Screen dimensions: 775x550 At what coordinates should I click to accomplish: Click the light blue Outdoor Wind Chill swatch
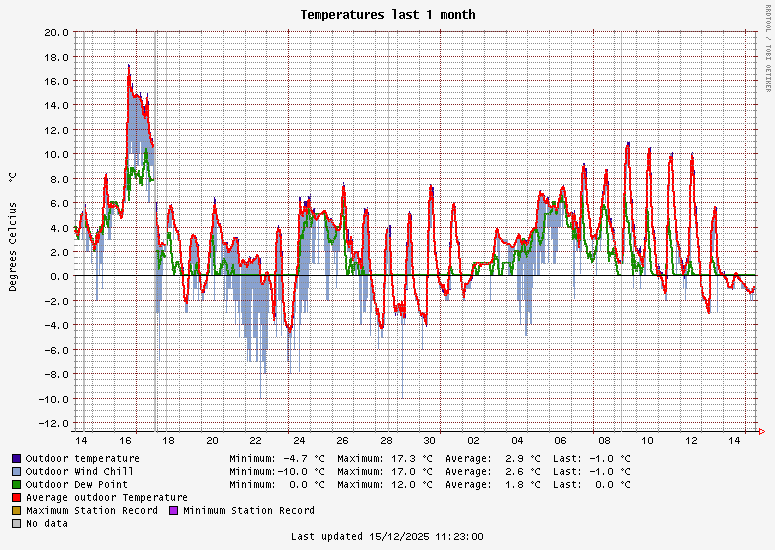(16, 471)
